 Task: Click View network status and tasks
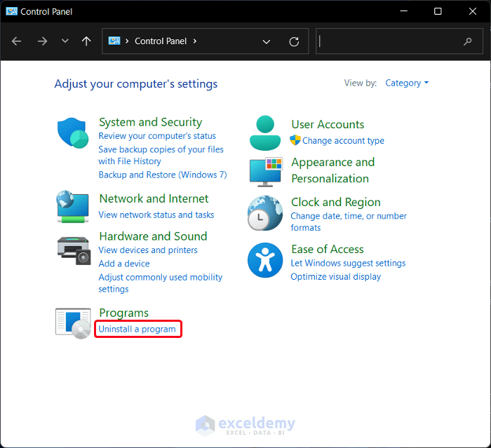(156, 215)
